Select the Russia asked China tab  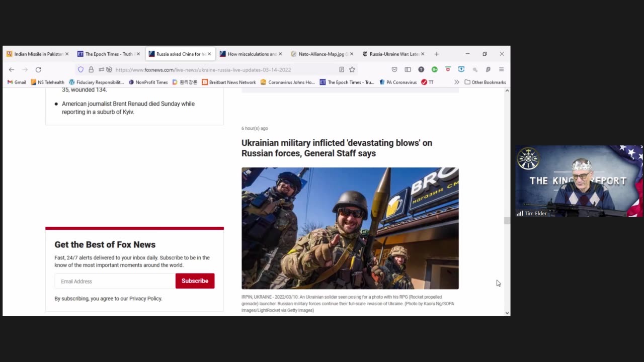(x=180, y=54)
